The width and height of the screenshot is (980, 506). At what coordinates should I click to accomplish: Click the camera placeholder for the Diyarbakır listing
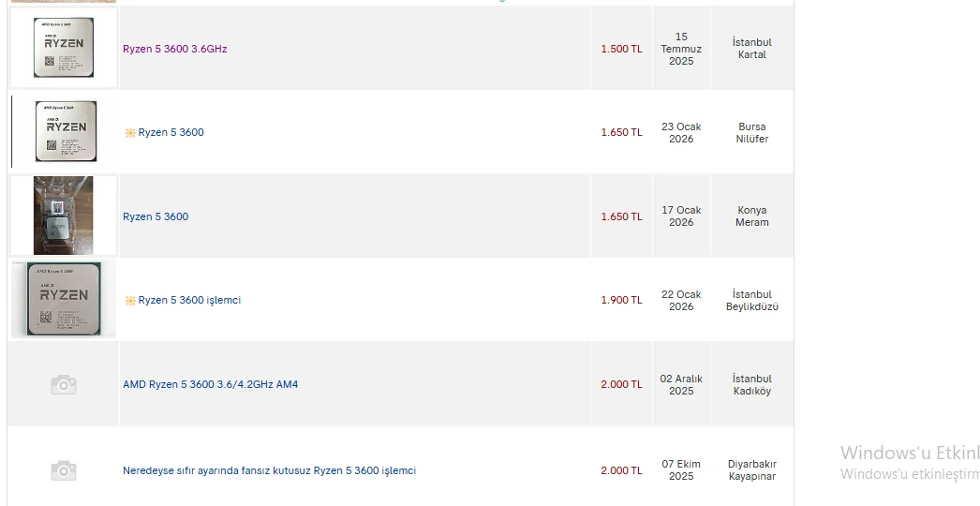[x=64, y=470]
